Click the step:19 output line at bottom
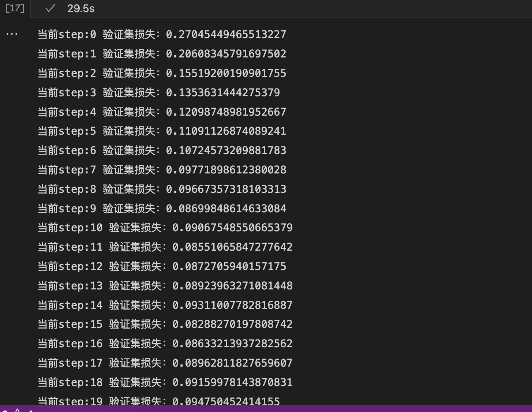 point(158,401)
